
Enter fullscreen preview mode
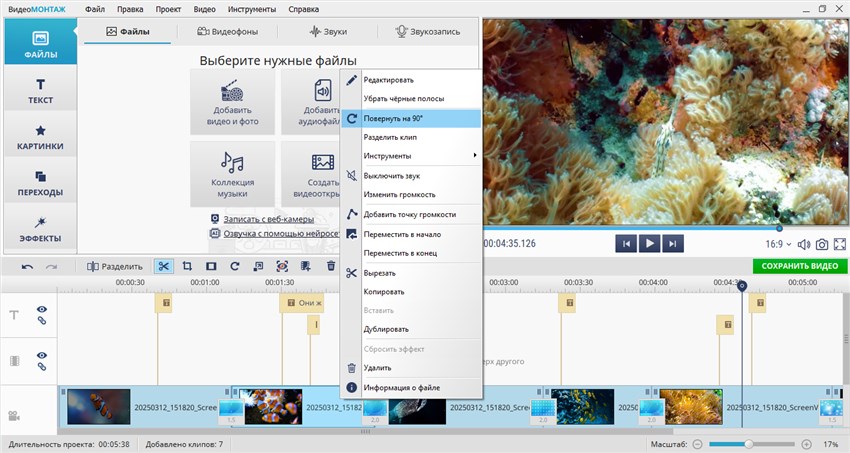pos(841,244)
